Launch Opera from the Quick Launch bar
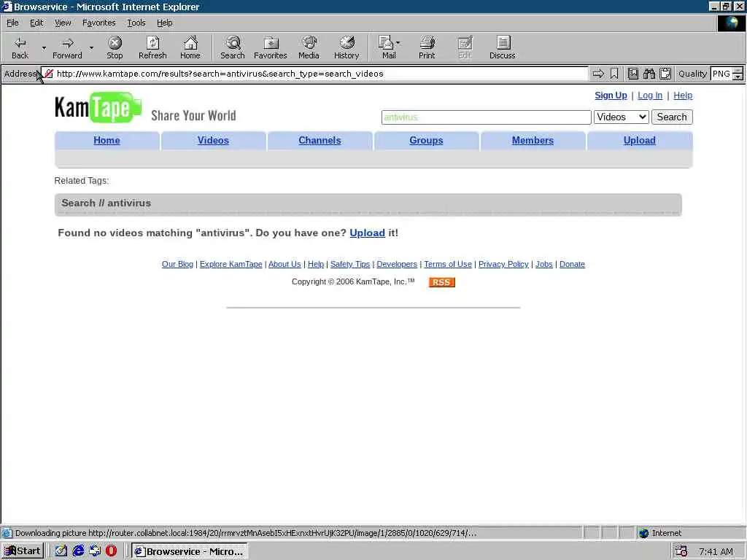 [x=111, y=551]
